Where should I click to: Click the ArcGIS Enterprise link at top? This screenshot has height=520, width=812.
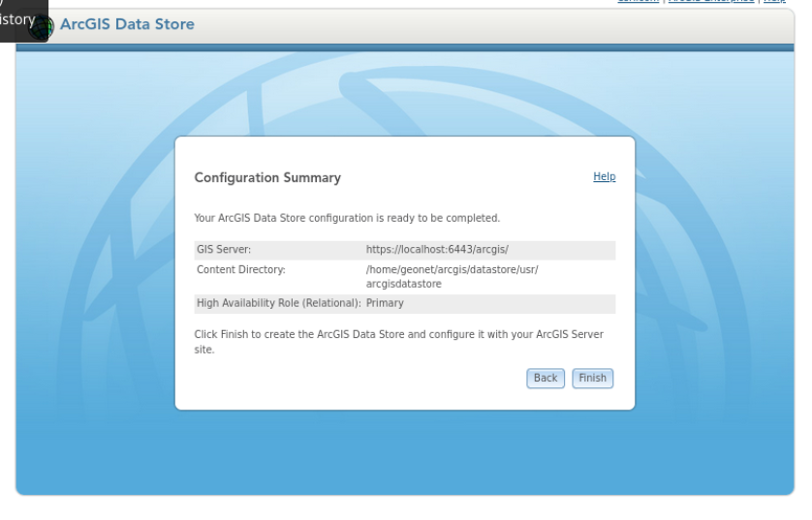[711, 1]
